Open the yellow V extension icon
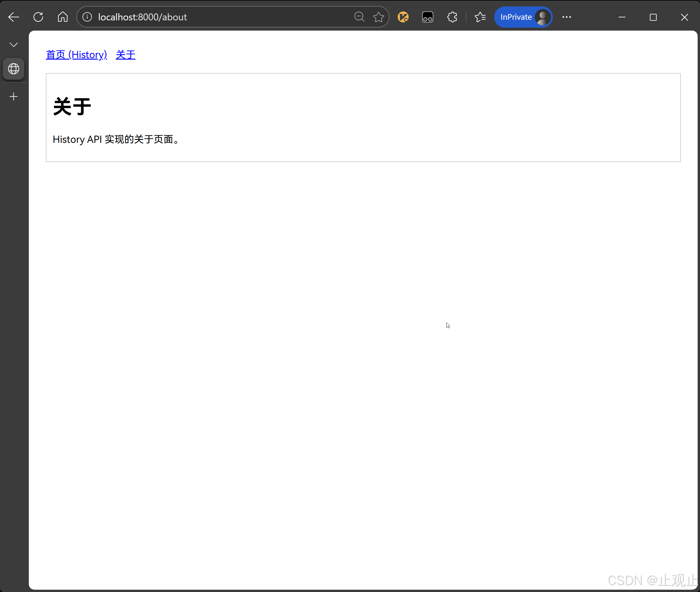This screenshot has width=700, height=592. pyautogui.click(x=403, y=17)
